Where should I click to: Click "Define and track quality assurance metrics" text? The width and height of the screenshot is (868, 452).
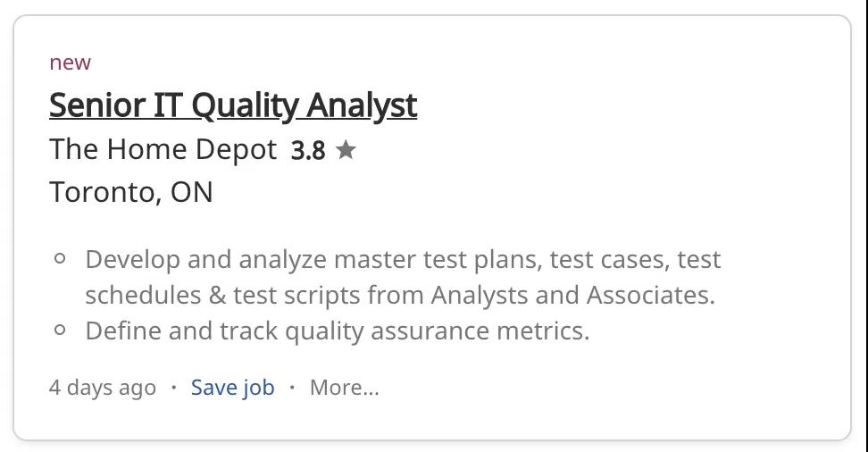click(x=338, y=331)
